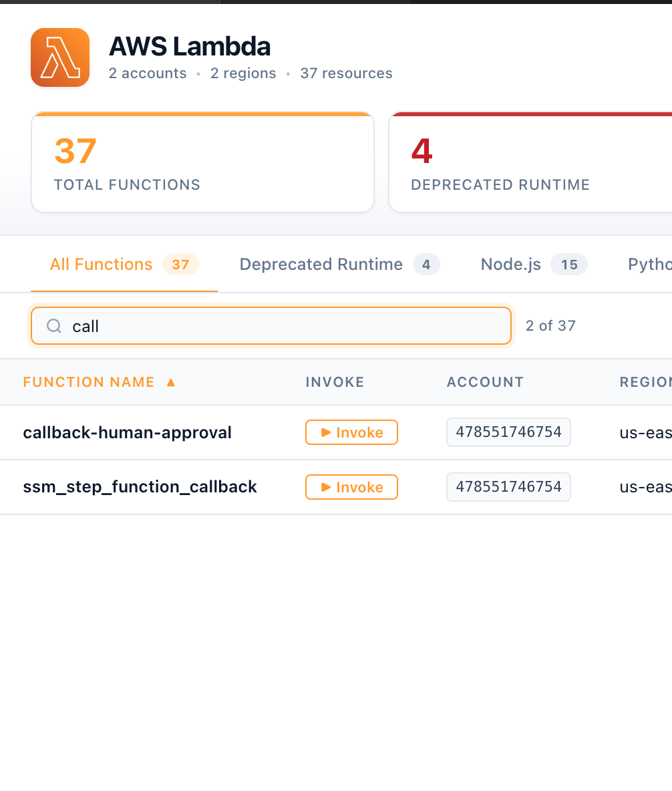Click the search magnifier icon
Viewport: 672px width, 791px height.
[x=54, y=326]
